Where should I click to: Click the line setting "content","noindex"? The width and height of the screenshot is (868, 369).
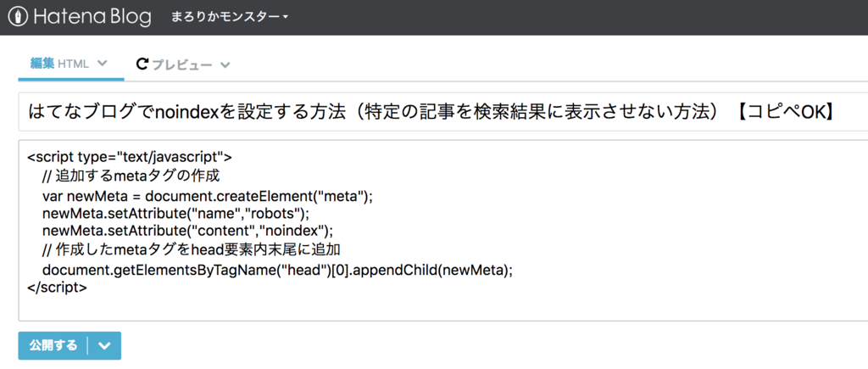(x=187, y=230)
